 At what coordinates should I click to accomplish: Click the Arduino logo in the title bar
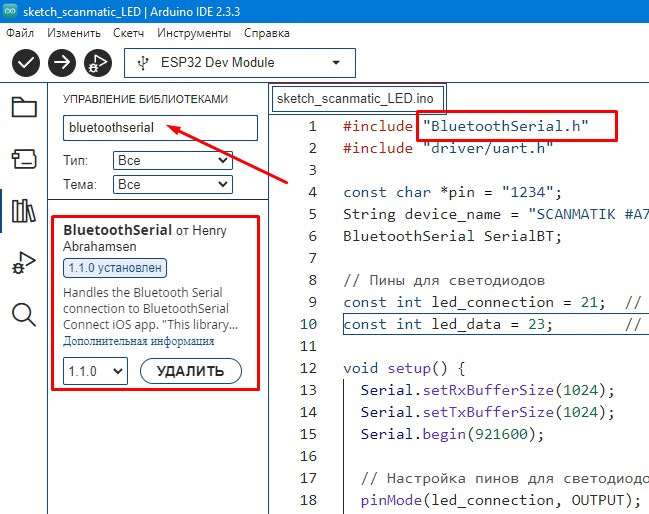(10, 11)
